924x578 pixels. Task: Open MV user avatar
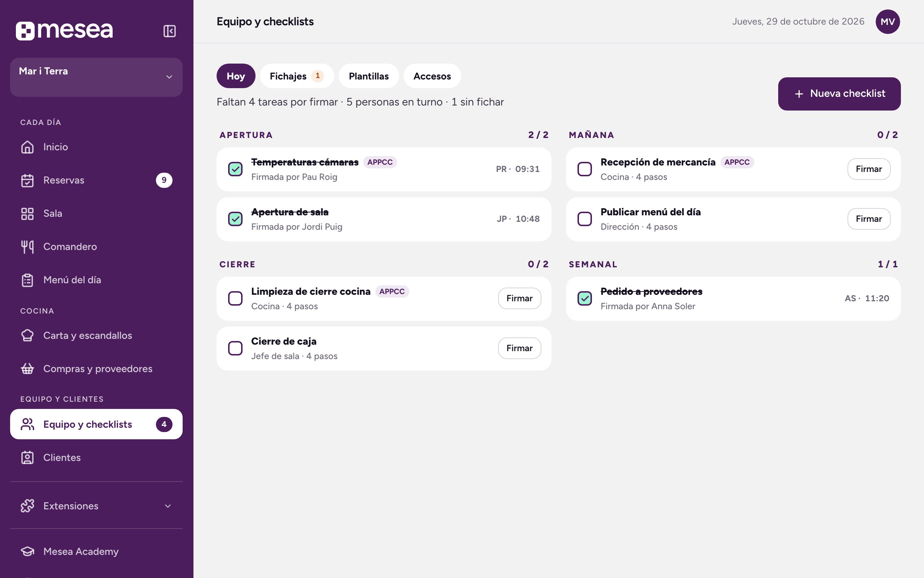[x=887, y=21]
